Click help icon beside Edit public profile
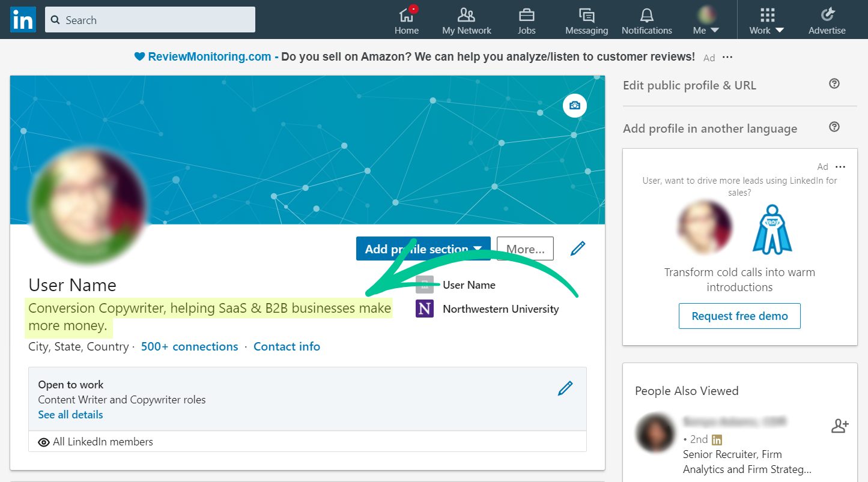The height and width of the screenshot is (482, 868). click(x=834, y=84)
